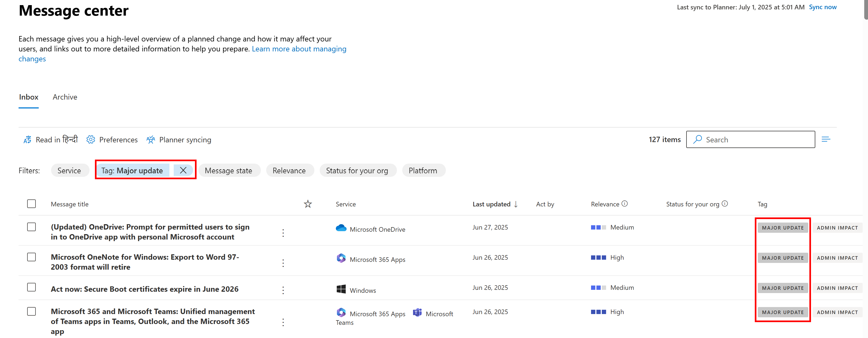Click the Windows logo icon
Viewport: 868px width, 338px height.
341,289
